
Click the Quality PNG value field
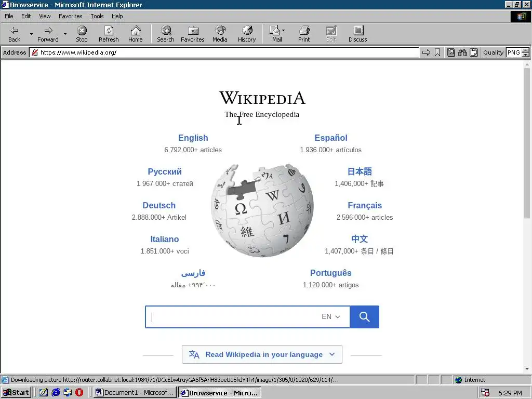(x=514, y=52)
